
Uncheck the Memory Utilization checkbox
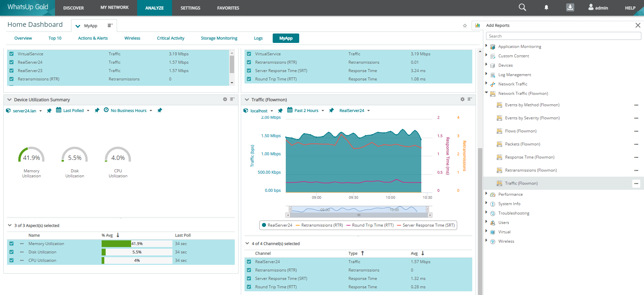pos(12,244)
